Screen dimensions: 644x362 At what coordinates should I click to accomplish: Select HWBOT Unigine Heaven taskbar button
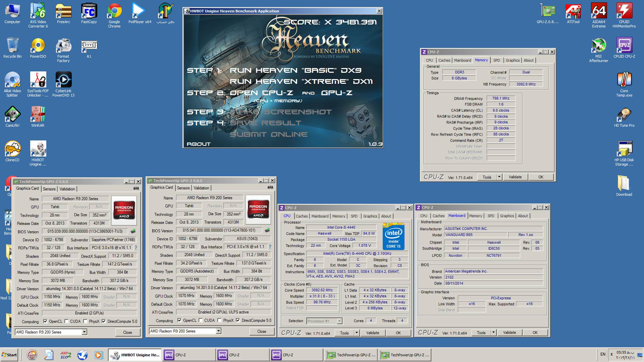point(136,355)
